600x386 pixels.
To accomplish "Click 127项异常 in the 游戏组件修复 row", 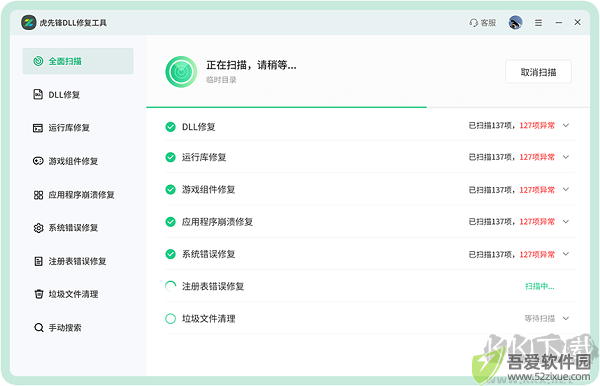I will coord(537,190).
